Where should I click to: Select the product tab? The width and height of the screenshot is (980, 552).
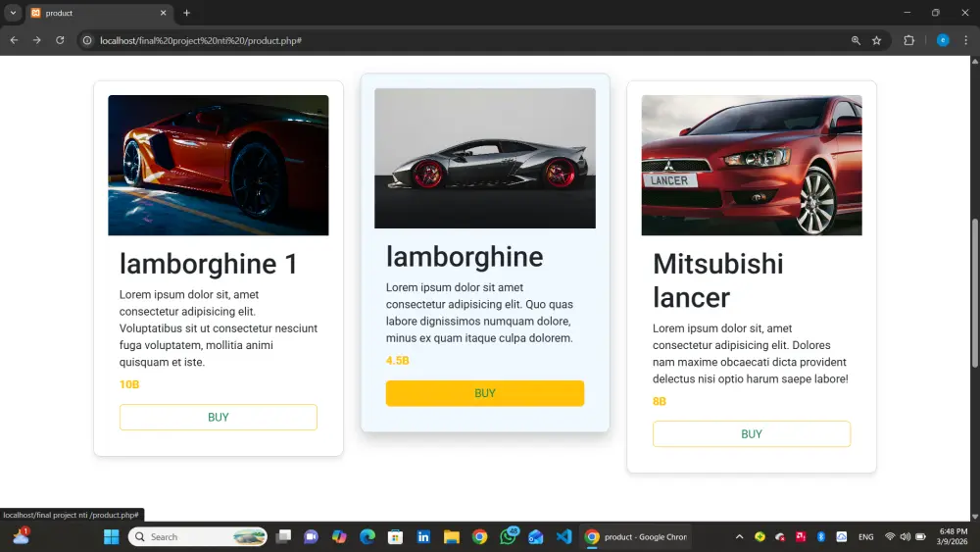coord(98,13)
